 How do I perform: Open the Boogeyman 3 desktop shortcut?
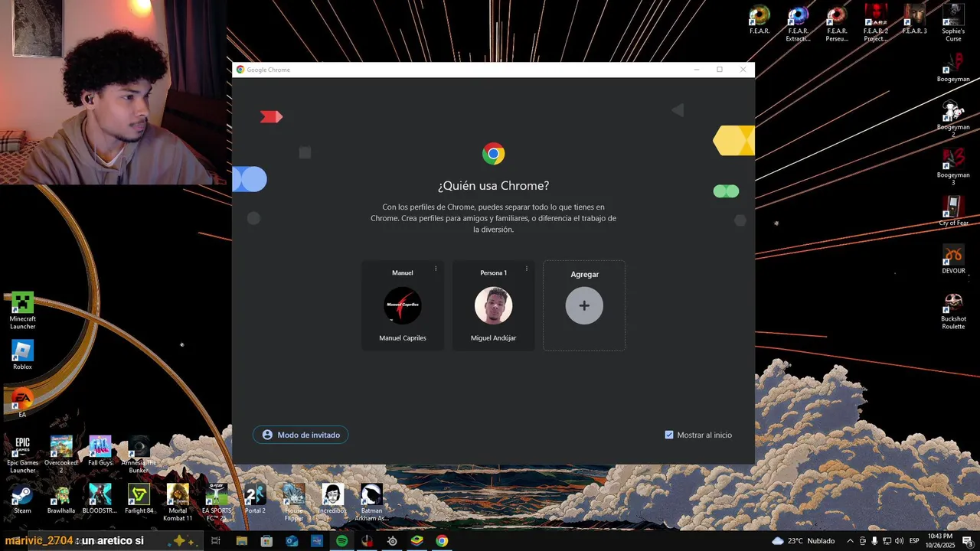pyautogui.click(x=953, y=167)
